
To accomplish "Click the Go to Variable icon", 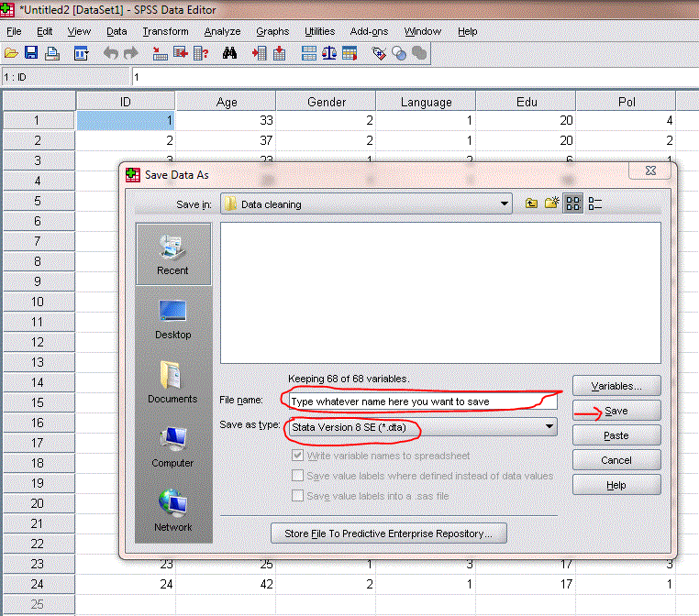I will [181, 53].
